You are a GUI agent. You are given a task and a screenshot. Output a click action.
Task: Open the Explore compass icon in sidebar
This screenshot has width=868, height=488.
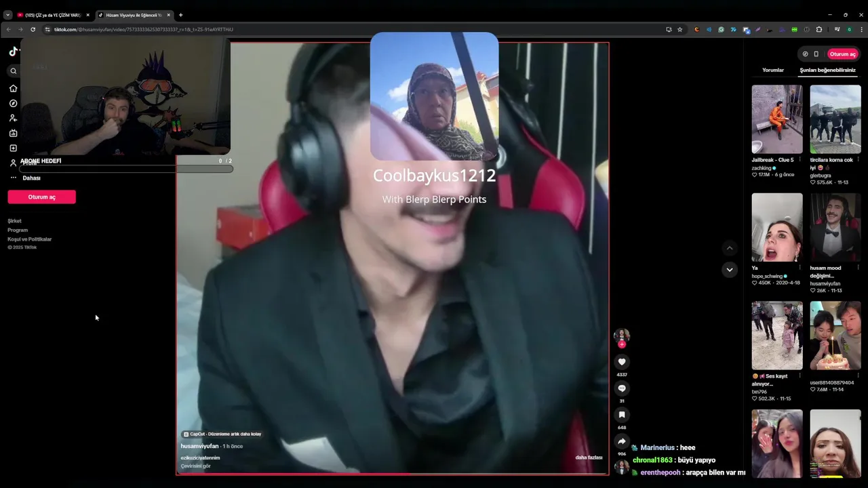[x=13, y=103]
